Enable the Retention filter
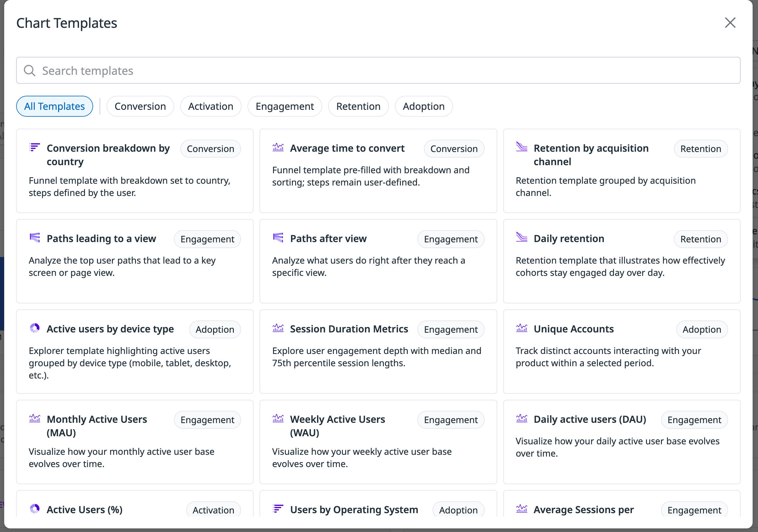Image resolution: width=758 pixels, height=532 pixels. point(358,106)
